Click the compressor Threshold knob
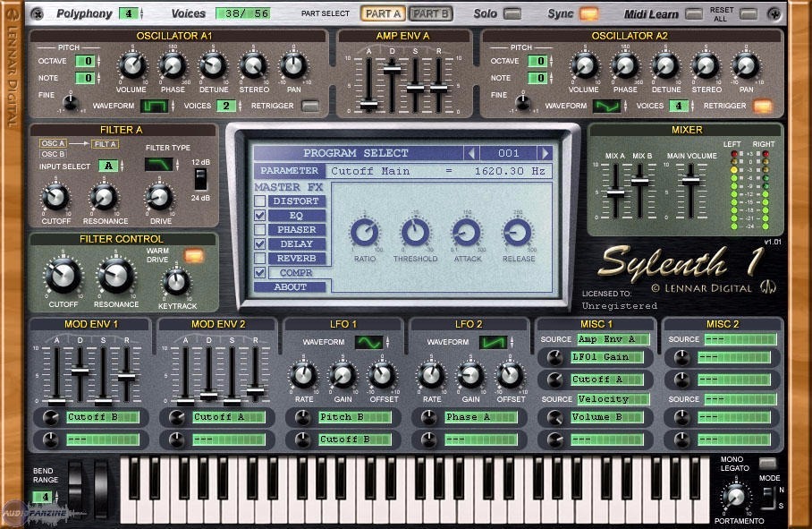Viewport: 812px width, 529px height. pyautogui.click(x=415, y=233)
